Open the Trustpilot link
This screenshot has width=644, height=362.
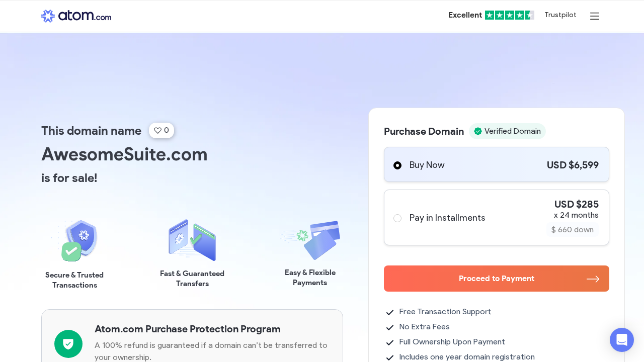coord(560,15)
